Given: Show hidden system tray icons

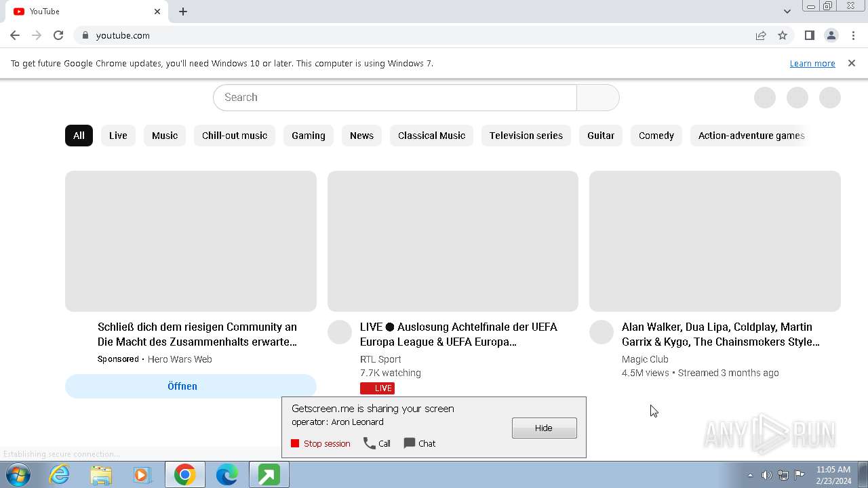Looking at the screenshot, I should click(750, 475).
